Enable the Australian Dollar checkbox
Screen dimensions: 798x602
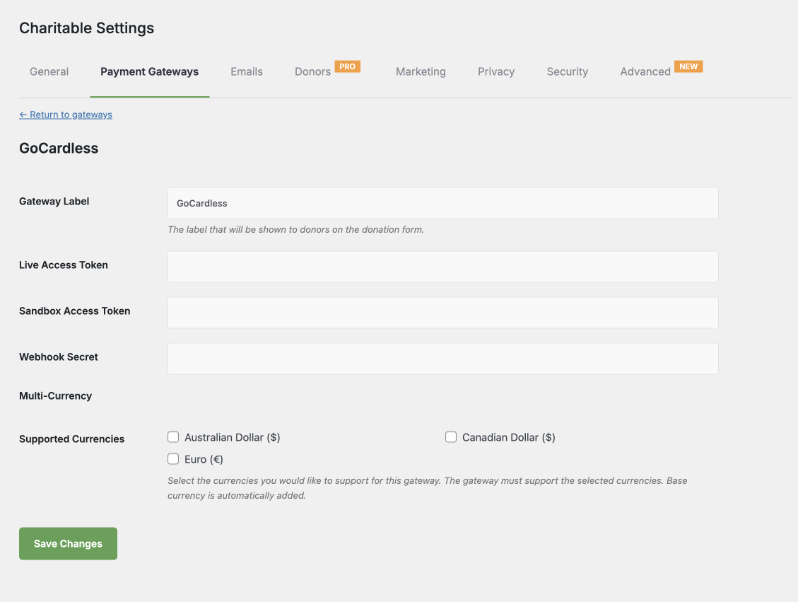tap(173, 437)
